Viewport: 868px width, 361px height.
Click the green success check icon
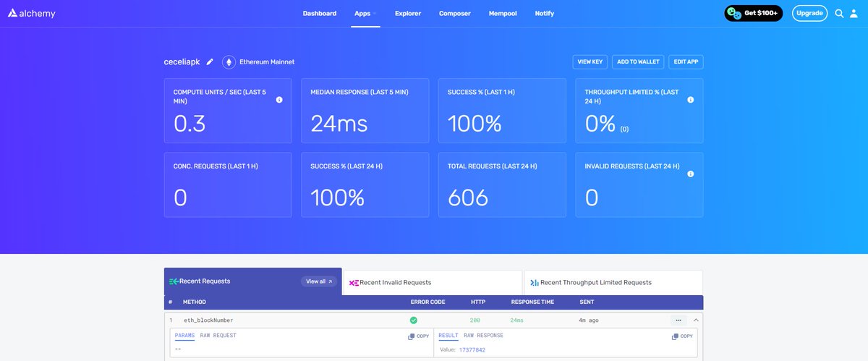(414, 320)
